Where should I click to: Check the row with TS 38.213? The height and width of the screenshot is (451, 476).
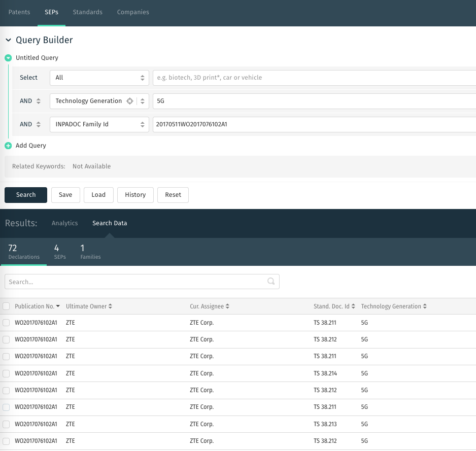click(x=6, y=424)
